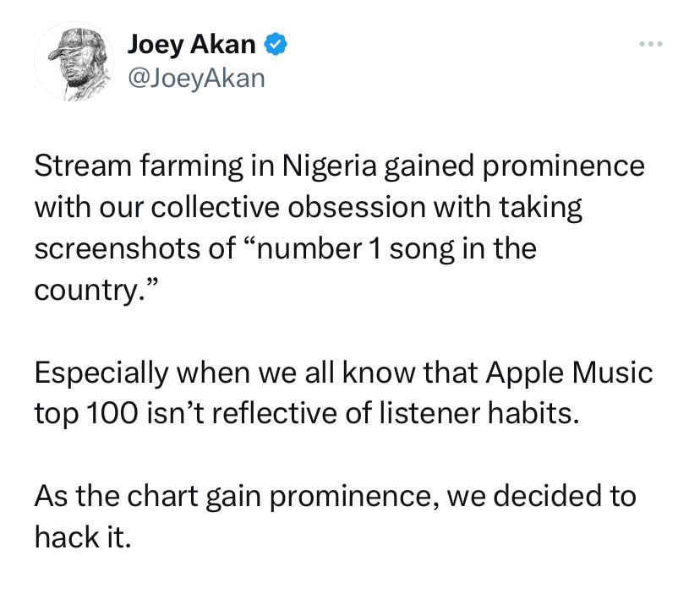Click the word Nigeria in the tweet
700x599 pixels.
coord(330,166)
